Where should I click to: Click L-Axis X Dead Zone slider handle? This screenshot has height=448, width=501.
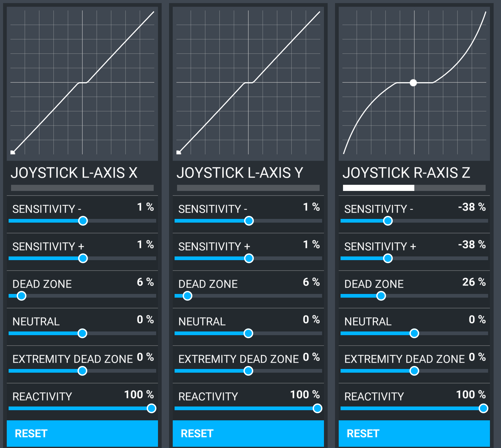click(22, 296)
